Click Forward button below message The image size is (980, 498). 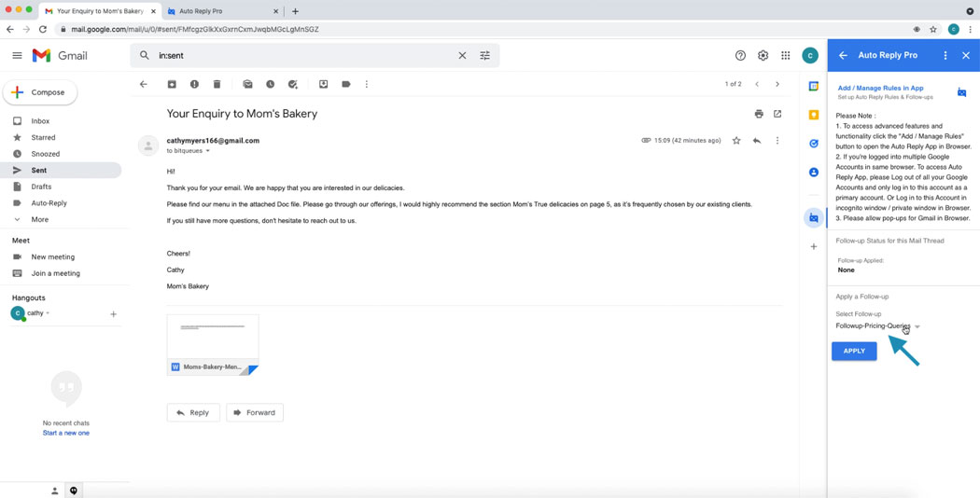[x=255, y=412]
